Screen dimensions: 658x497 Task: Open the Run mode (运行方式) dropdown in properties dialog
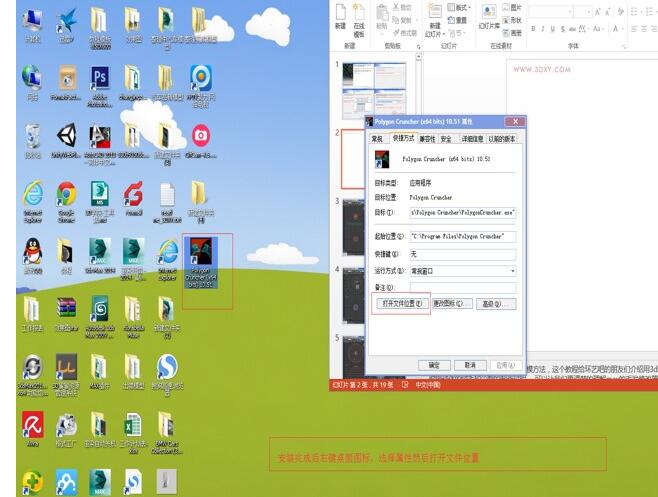click(512, 271)
